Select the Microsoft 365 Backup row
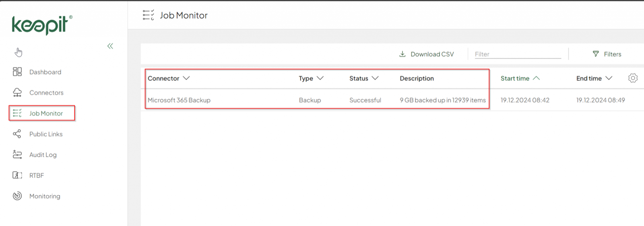The height and width of the screenshot is (226, 644). click(x=179, y=100)
